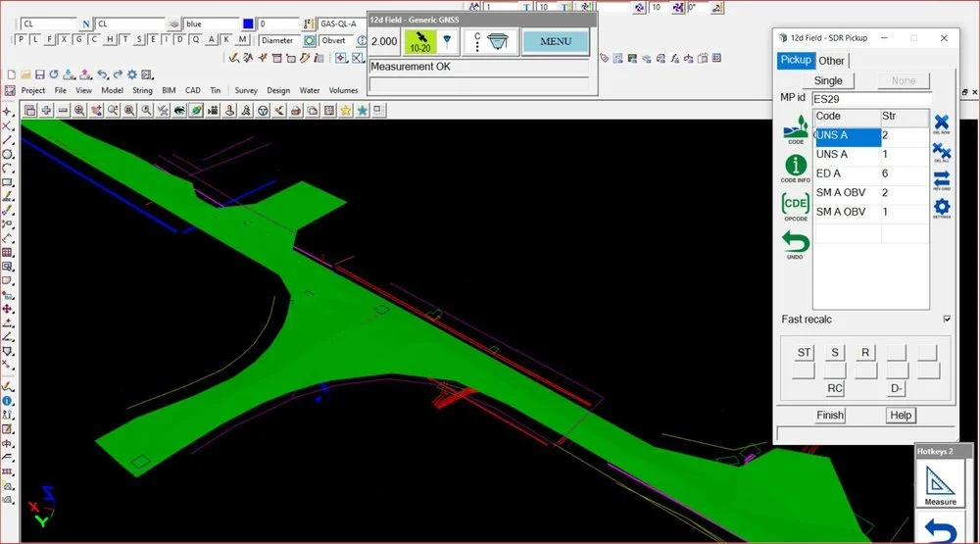
Task: Click the blue colour swatch
Action: tap(248, 24)
